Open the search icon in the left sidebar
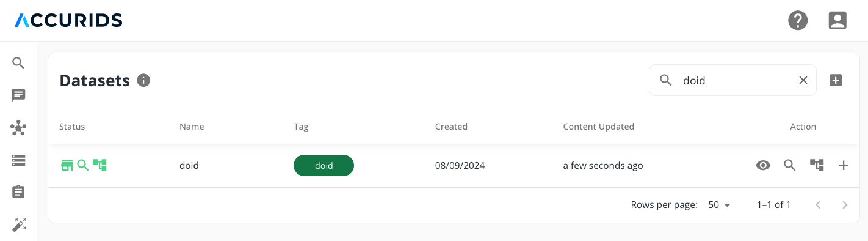868x241 pixels. coord(18,63)
